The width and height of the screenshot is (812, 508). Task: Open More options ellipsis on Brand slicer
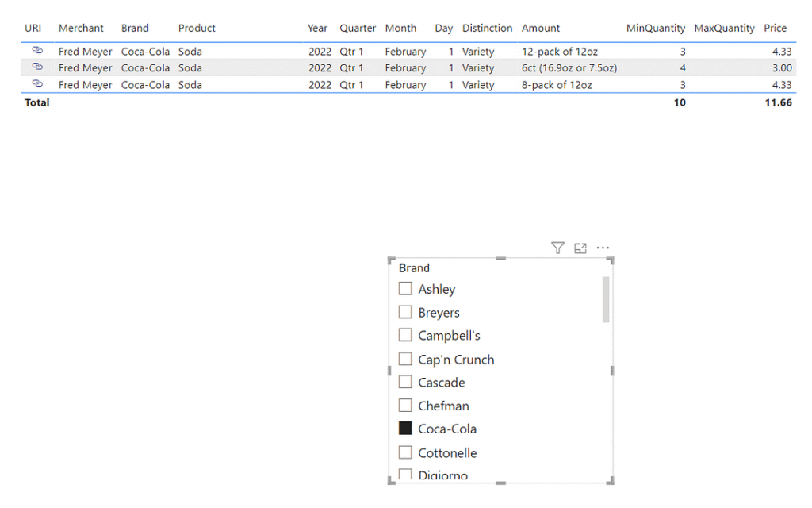click(x=603, y=248)
